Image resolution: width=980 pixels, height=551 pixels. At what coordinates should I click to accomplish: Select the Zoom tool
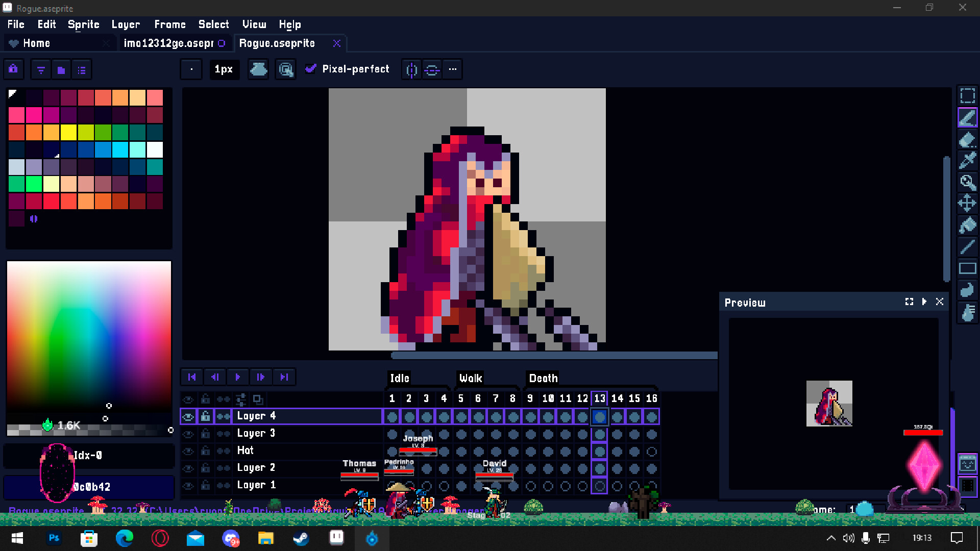pyautogui.click(x=968, y=182)
